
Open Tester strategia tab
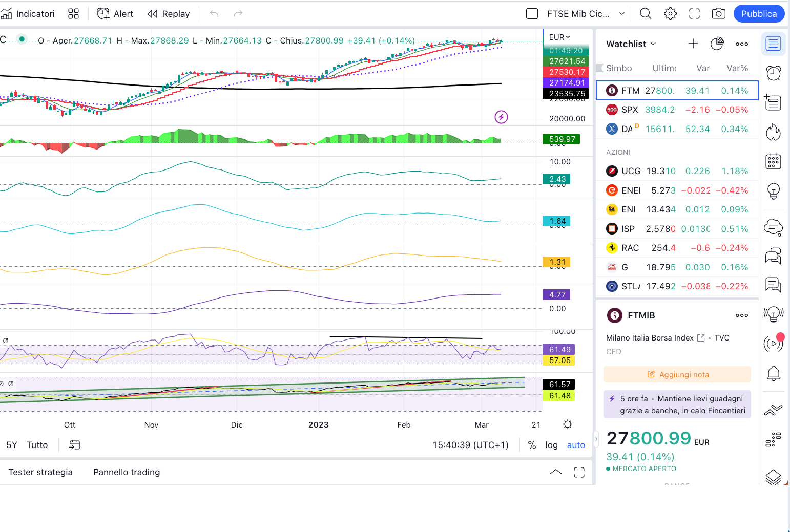(40, 472)
